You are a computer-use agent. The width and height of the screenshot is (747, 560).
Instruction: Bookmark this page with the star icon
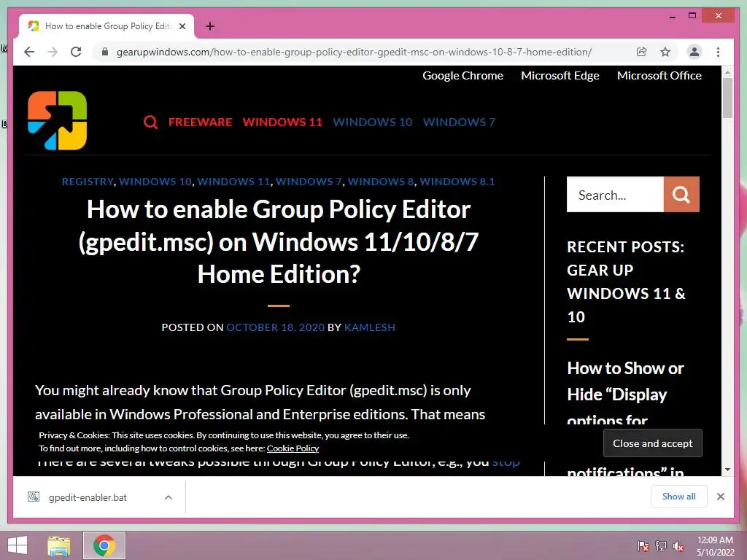pyautogui.click(x=665, y=52)
